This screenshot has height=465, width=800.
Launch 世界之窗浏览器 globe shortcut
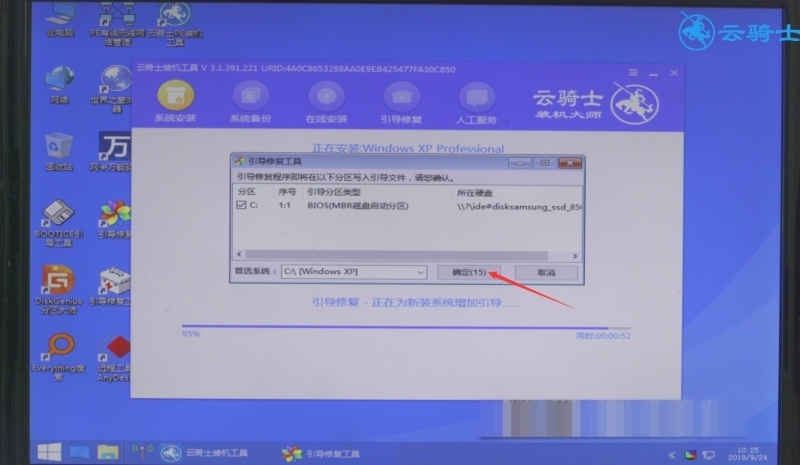(113, 89)
